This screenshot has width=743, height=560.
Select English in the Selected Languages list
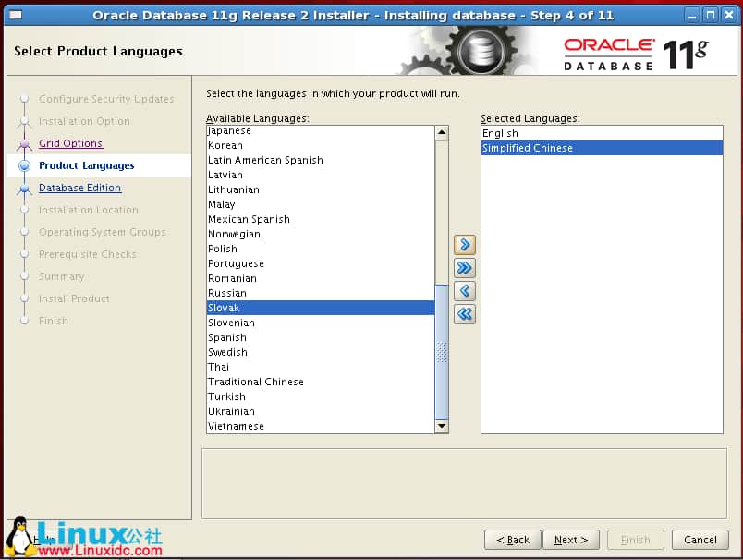(500, 133)
